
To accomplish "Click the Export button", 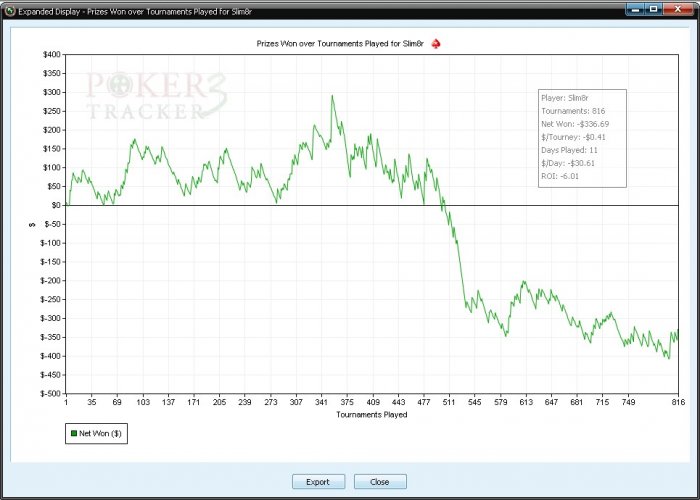I will pyautogui.click(x=318, y=482).
